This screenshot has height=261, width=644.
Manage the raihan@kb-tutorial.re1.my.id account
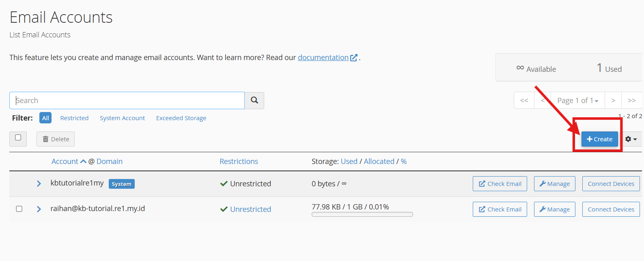(555, 209)
